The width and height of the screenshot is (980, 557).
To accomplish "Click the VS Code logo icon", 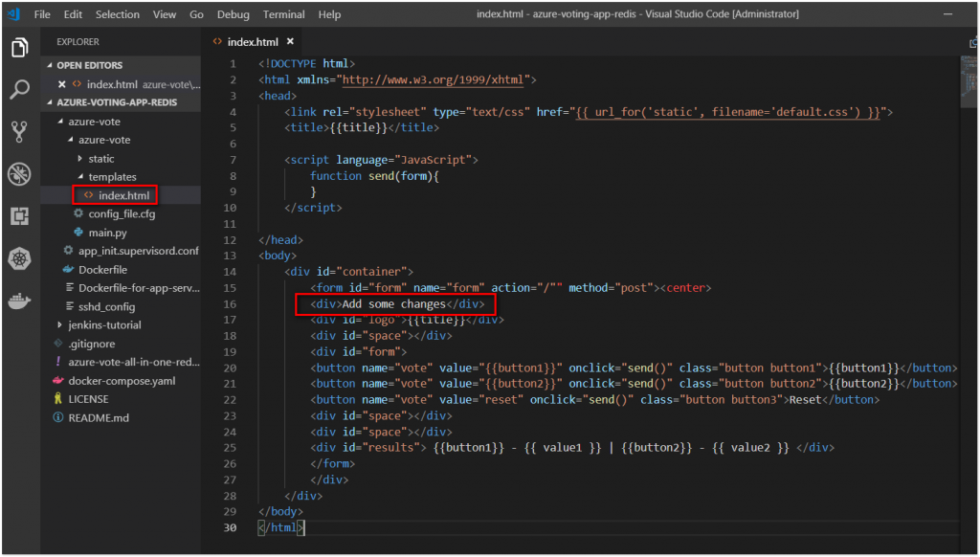I will click(x=14, y=13).
